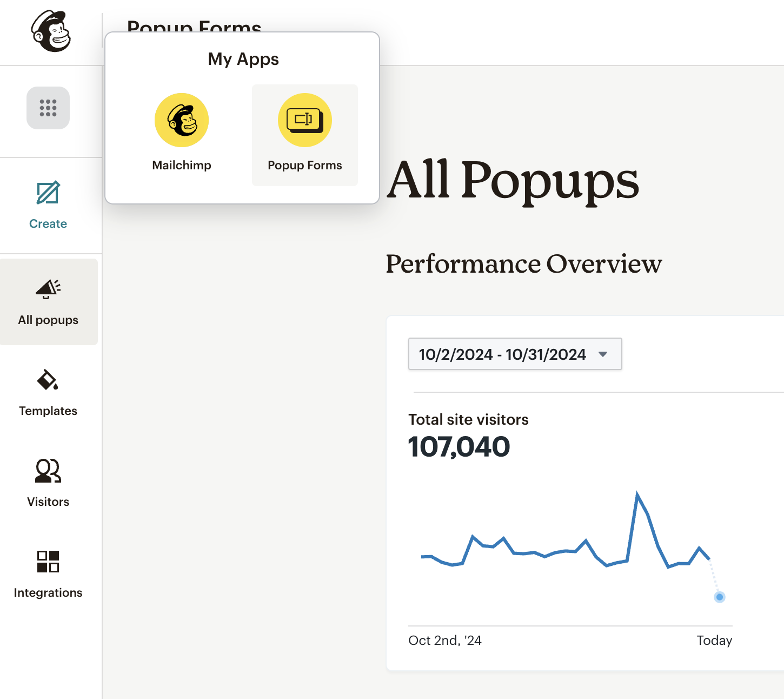Click the date range dropdown arrow
The height and width of the screenshot is (699, 784).
click(603, 354)
